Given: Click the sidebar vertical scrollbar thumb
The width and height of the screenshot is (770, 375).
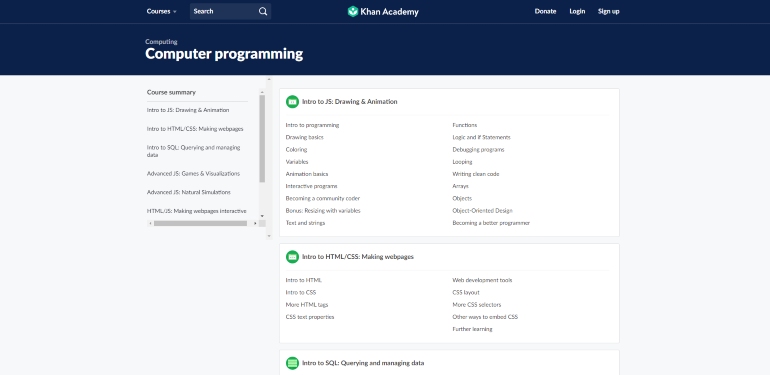Looking at the screenshot, I should click(x=262, y=138).
